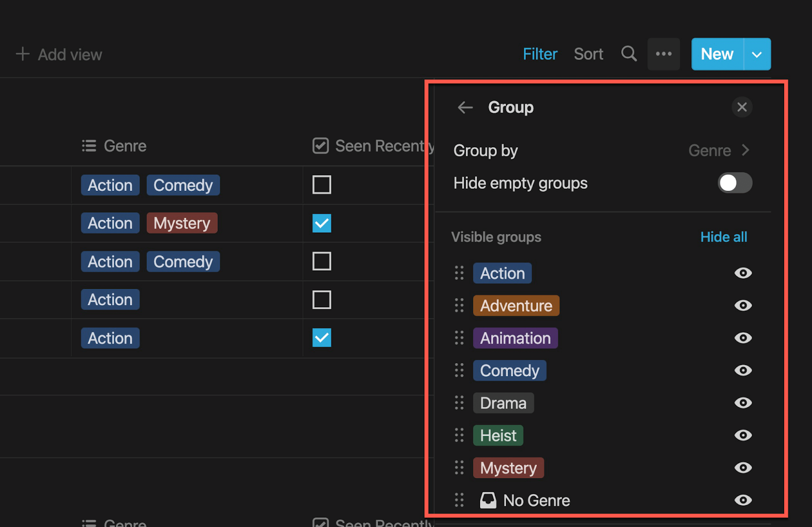Uncheck Seen Recently in Action Mystery row
This screenshot has width=812, height=527.
pos(322,223)
